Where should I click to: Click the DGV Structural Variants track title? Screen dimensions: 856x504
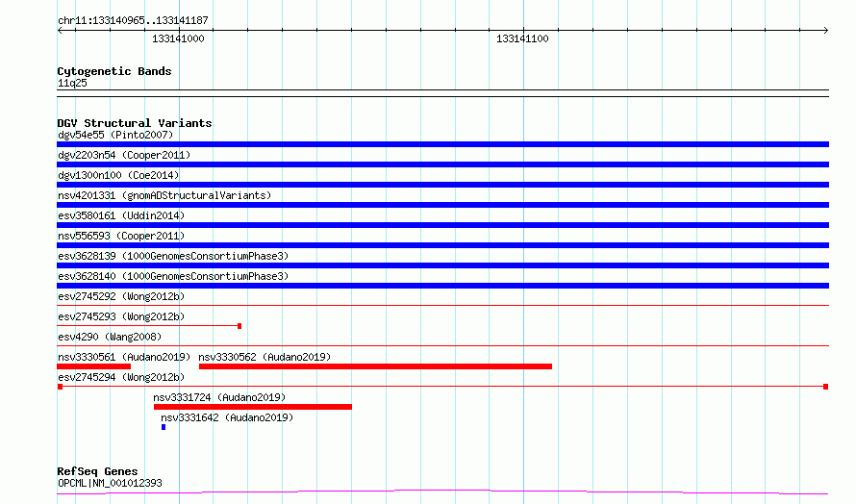coord(135,123)
